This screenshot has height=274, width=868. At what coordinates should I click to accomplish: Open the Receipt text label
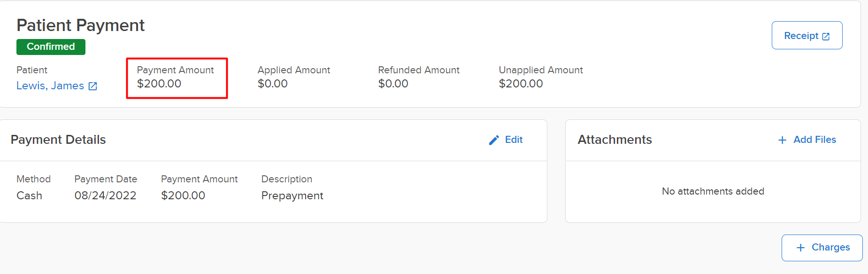pos(801,36)
